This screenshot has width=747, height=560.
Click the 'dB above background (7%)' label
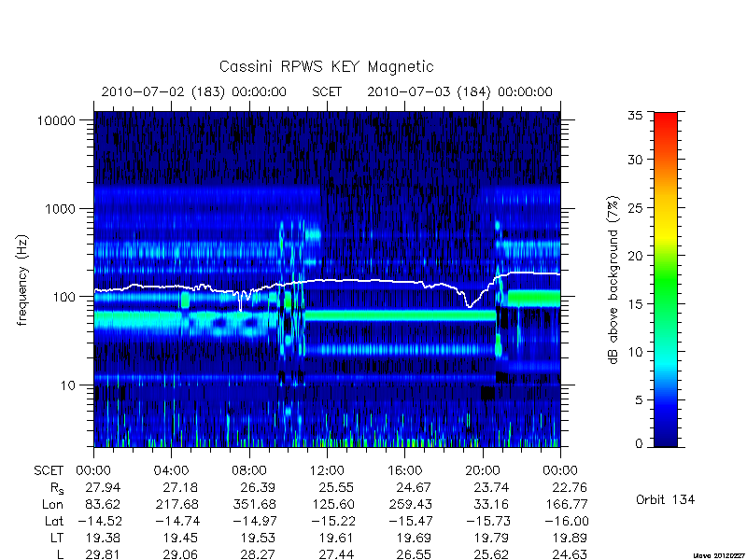coord(613,280)
